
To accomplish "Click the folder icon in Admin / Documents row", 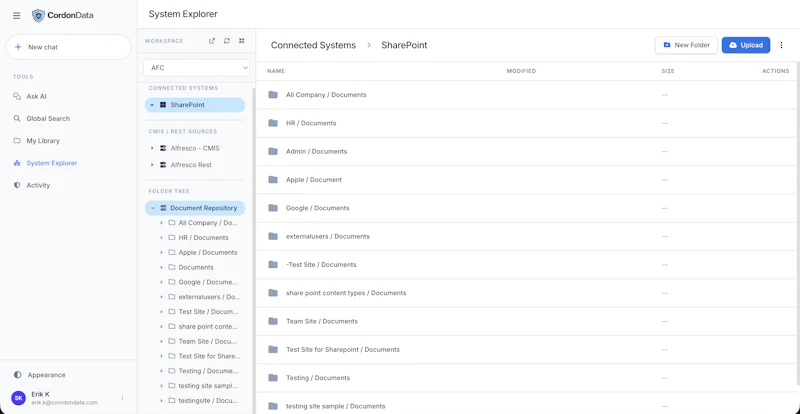I will click(x=273, y=151).
